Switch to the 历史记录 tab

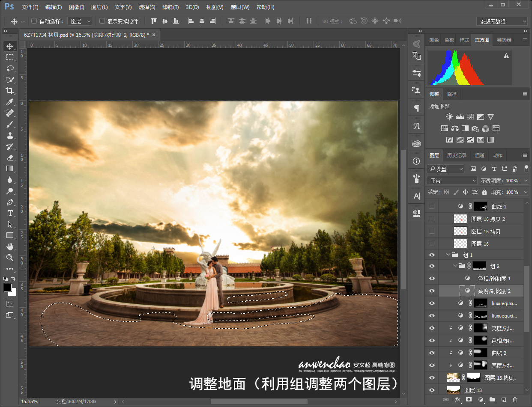[x=457, y=155]
